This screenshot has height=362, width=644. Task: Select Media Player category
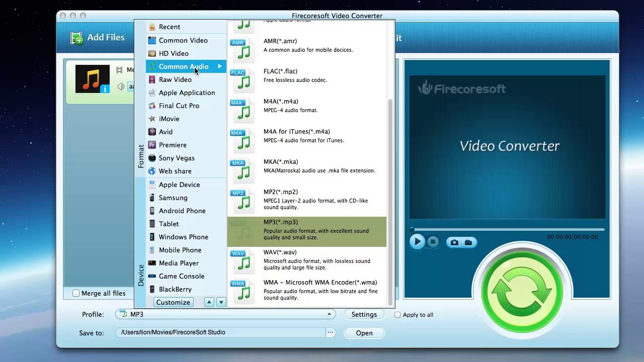tap(186, 263)
